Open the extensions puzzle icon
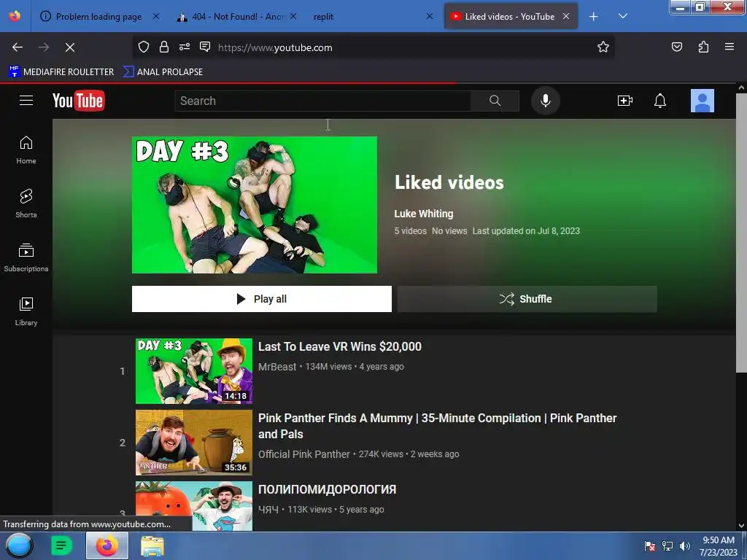Image resolution: width=747 pixels, height=560 pixels. tap(703, 47)
